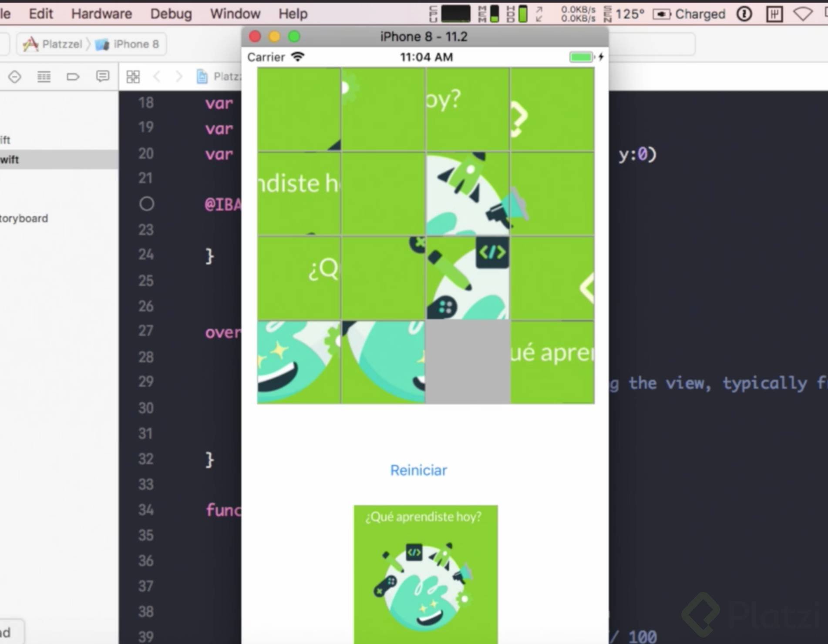Select the Platzzel scheme in Xcode toolbar
Image resolution: width=828 pixels, height=644 pixels.
pyautogui.click(x=62, y=44)
